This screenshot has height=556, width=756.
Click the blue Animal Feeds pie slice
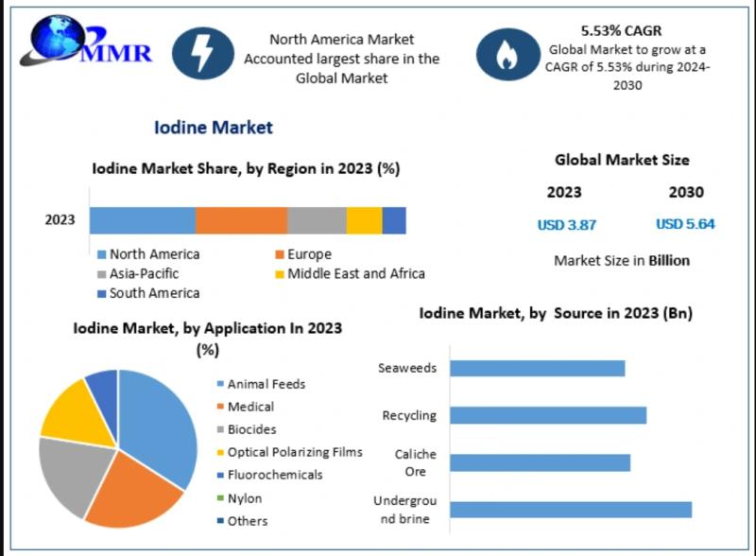point(161,426)
